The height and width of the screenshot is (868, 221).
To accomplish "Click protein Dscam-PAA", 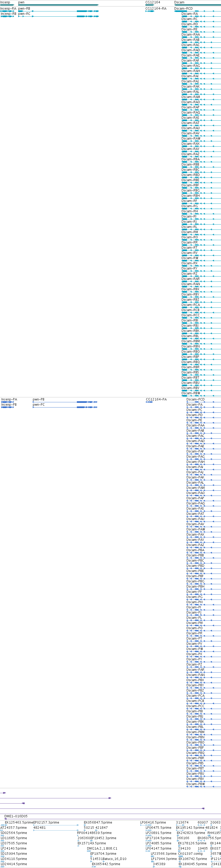I will (195, 426).
